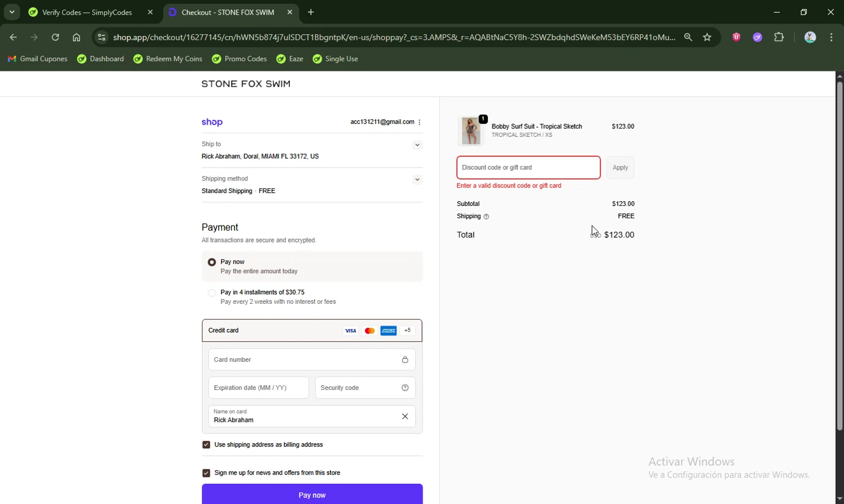Click the lock icon in Card number field

click(x=405, y=359)
